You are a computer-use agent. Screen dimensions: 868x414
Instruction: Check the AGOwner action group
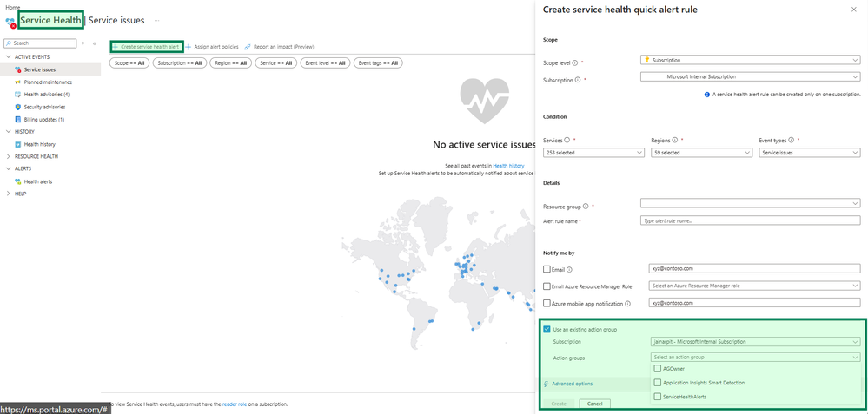click(x=657, y=369)
